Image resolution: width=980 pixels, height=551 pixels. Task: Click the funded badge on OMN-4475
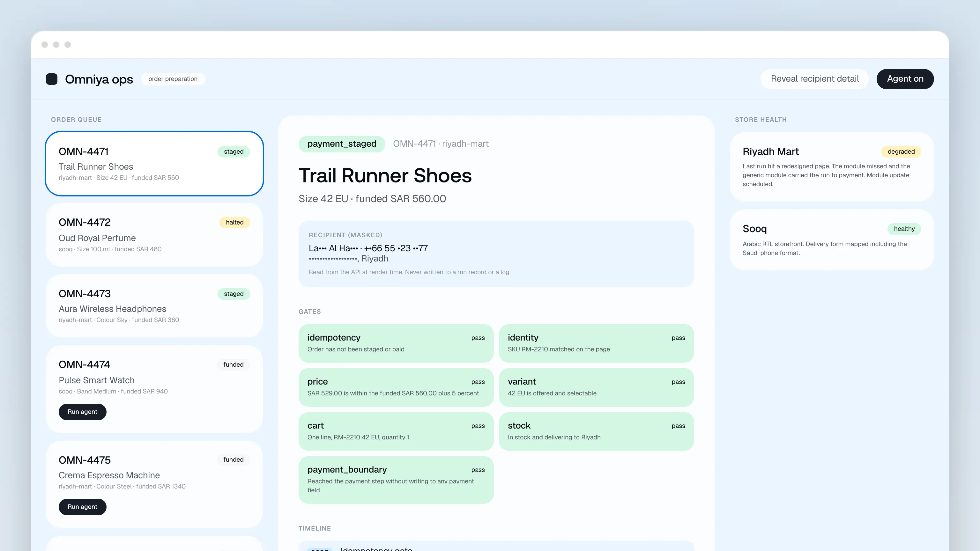[233, 460]
